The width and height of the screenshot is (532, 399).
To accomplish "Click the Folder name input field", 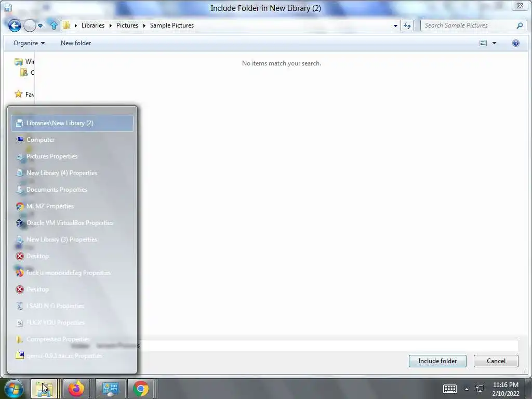I will (328, 345).
